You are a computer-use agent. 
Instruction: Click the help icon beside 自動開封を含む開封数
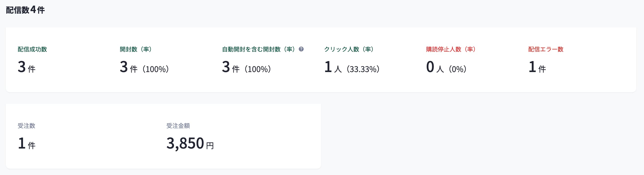point(301,49)
